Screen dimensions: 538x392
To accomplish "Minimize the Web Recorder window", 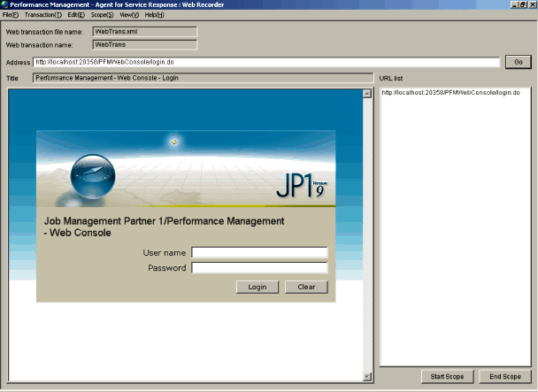I will 514,4.
